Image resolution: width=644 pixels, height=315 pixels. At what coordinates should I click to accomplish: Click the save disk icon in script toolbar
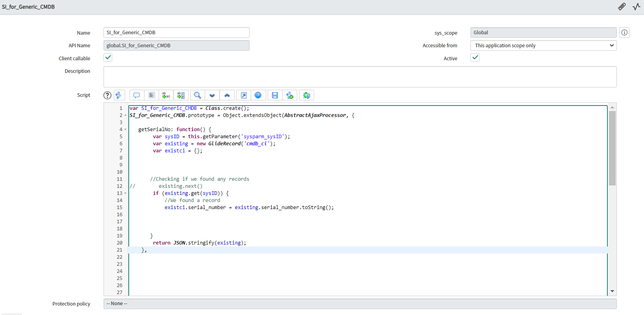click(275, 95)
